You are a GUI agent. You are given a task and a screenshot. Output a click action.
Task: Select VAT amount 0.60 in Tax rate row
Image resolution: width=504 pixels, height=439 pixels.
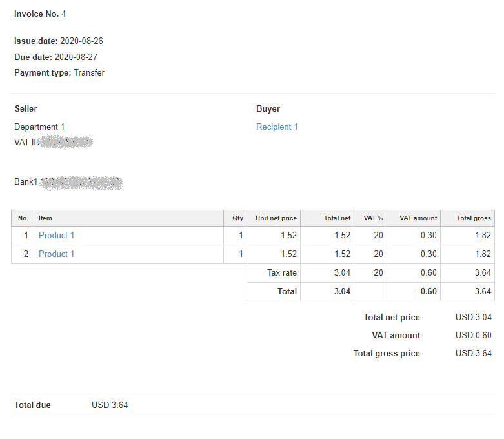click(428, 272)
